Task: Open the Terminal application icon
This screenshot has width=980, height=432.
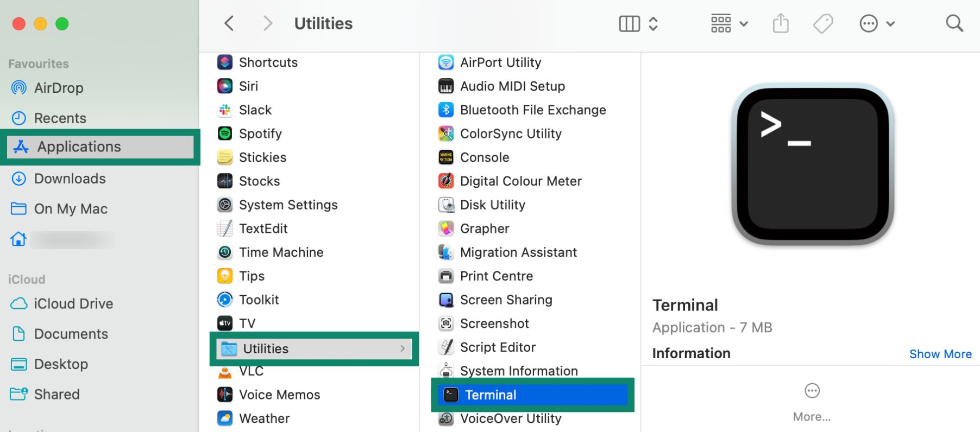Action: pyautogui.click(x=450, y=395)
